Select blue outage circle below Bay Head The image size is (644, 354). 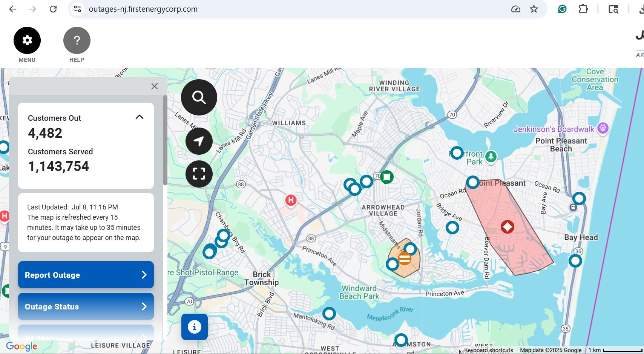[x=575, y=260]
